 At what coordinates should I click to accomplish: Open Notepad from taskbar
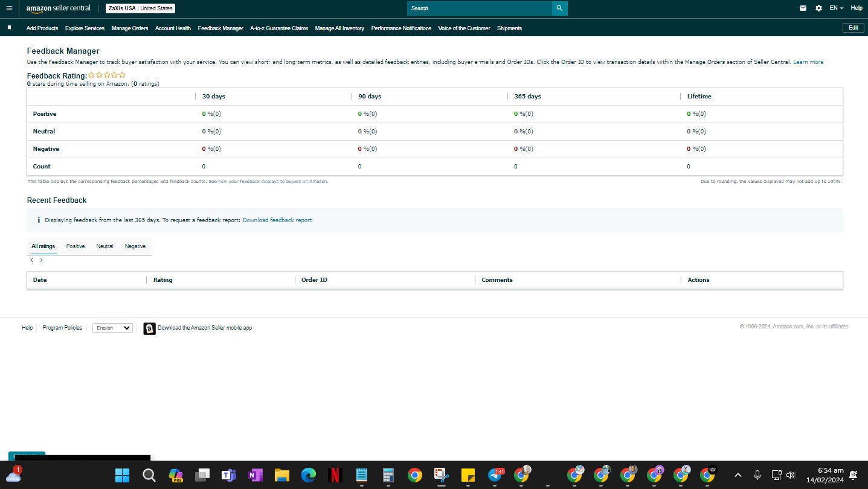pos(362,475)
